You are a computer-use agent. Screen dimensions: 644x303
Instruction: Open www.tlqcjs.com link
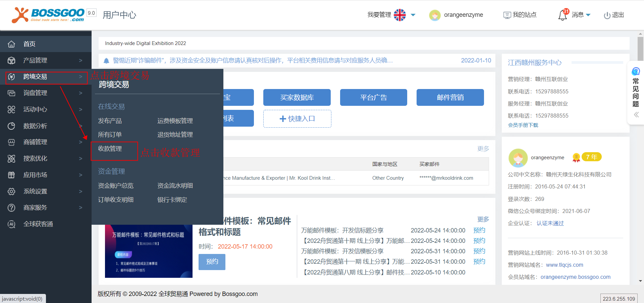click(x=565, y=265)
